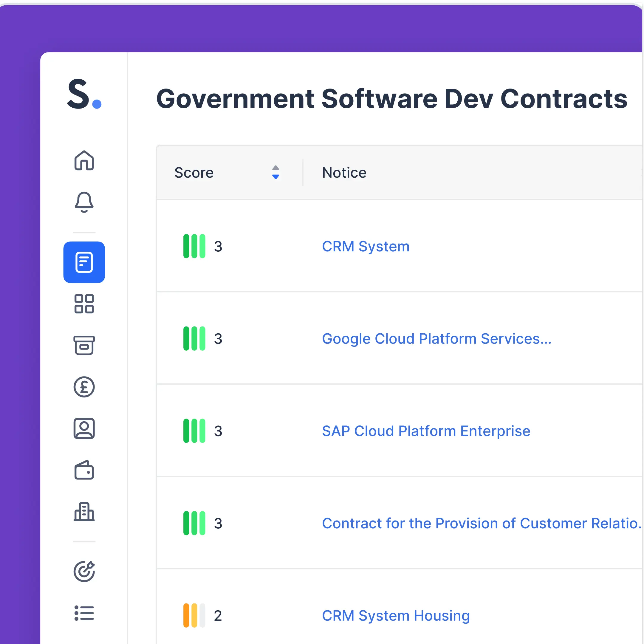644x644 pixels.
Task: Click score bars for SAP Cloud Platform row
Action: (194, 431)
